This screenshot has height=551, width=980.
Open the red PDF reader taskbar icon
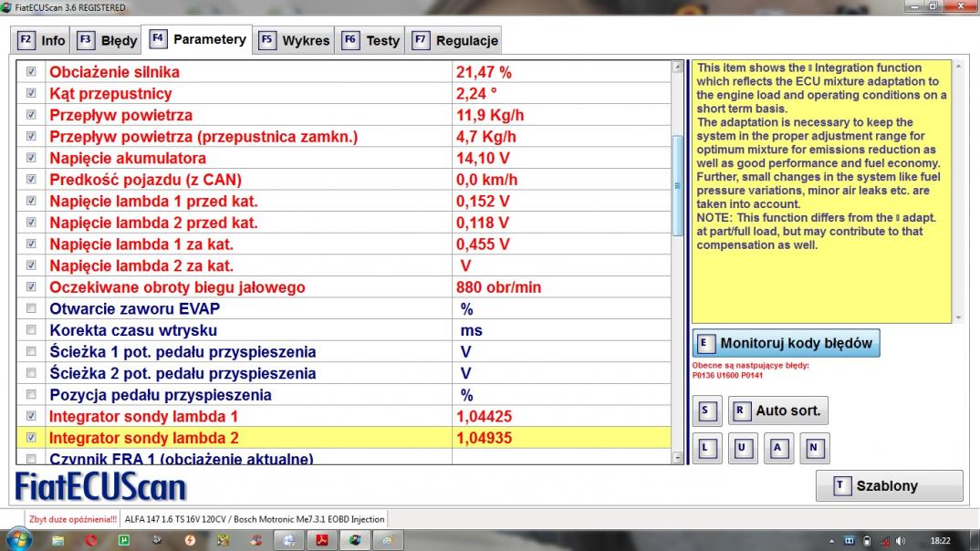(322, 540)
